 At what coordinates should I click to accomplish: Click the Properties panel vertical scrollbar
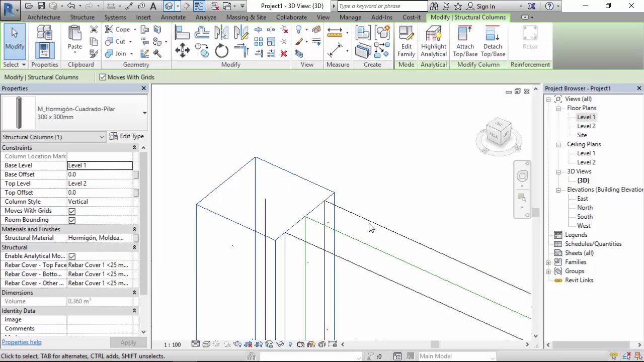point(143,224)
